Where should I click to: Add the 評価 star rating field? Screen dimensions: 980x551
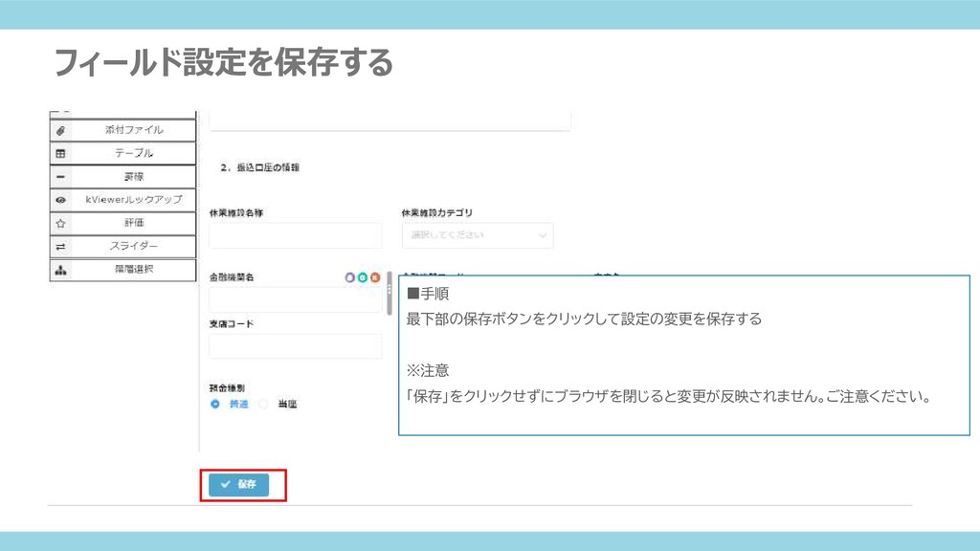[122, 223]
